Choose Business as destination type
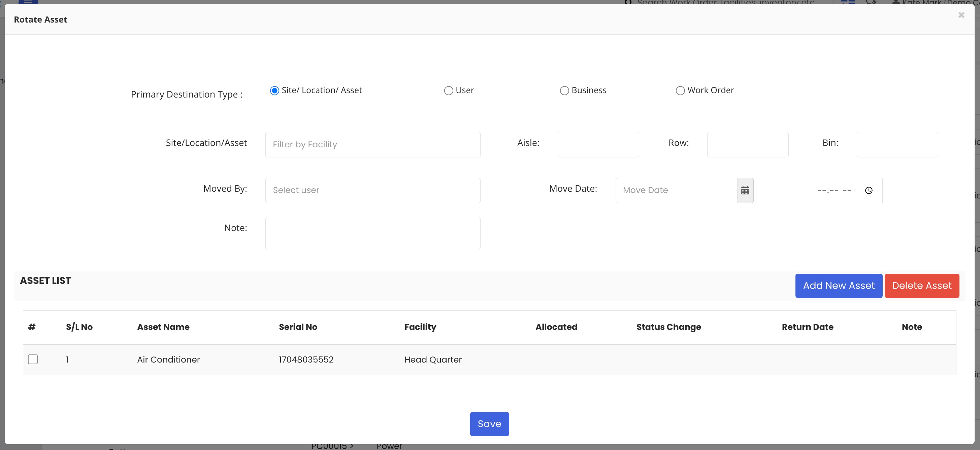 pyautogui.click(x=564, y=90)
